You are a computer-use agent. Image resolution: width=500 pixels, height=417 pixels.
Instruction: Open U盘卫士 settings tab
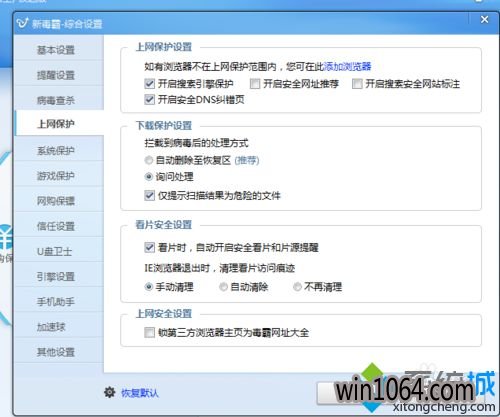(x=59, y=251)
